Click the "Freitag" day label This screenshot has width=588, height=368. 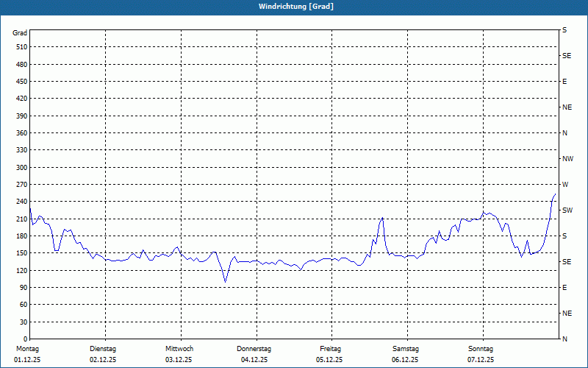point(330,349)
